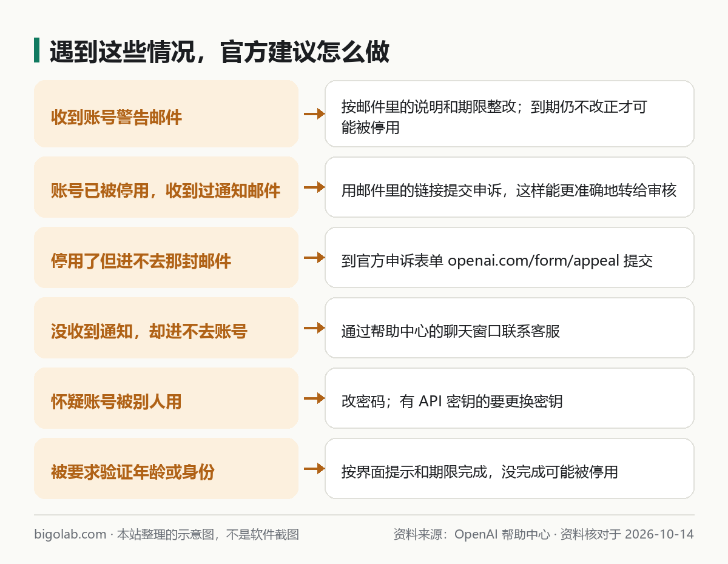
Task: Select the 没收到通知，却进不去账号 card
Action: pos(166,327)
